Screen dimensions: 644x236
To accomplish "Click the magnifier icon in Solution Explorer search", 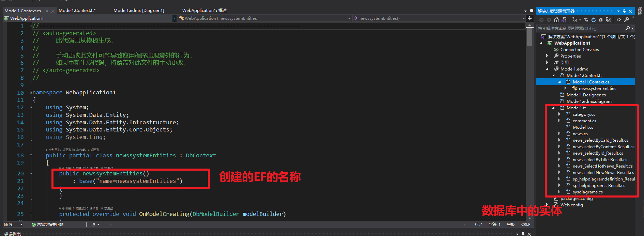I will tap(628, 28).
